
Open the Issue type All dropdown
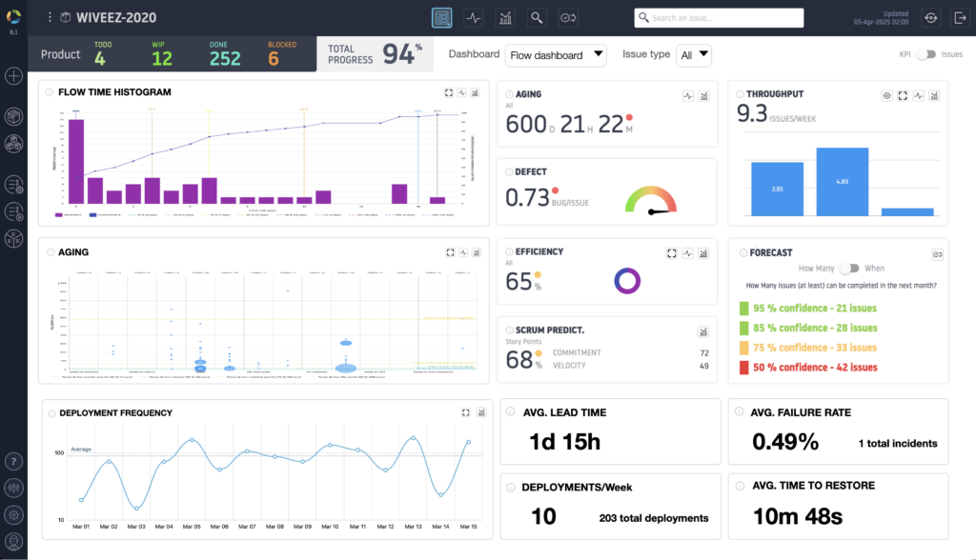pyautogui.click(x=693, y=55)
